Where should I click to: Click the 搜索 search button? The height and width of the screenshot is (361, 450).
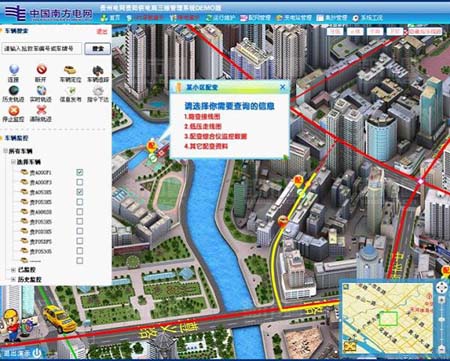coord(97,49)
